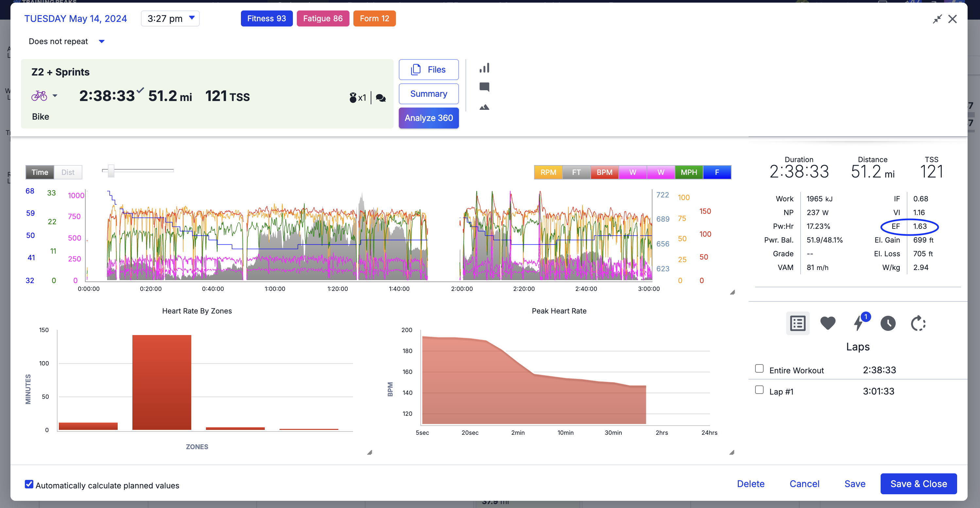Check the Lap #1 checkbox

759,390
